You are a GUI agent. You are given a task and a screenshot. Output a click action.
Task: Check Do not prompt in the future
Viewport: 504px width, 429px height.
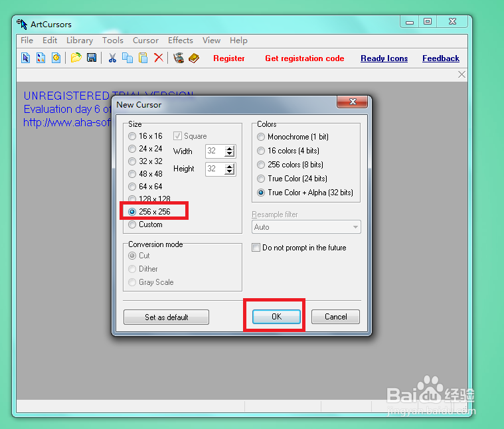pyautogui.click(x=299, y=248)
